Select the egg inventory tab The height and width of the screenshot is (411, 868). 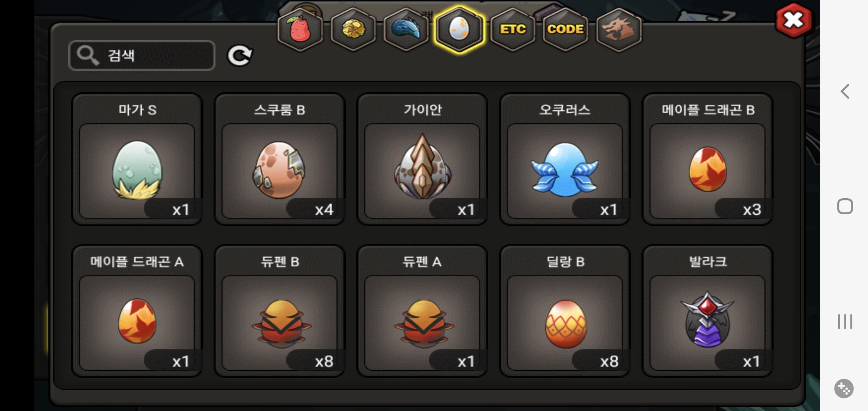pyautogui.click(x=460, y=30)
